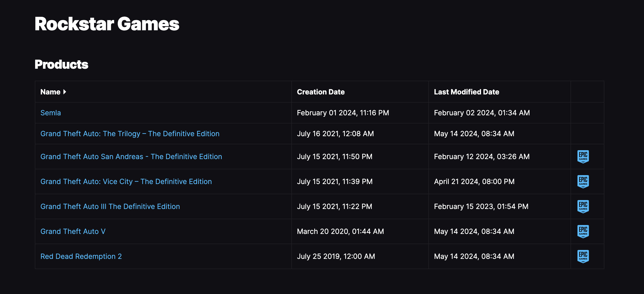Viewport: 644px width, 294px height.
Task: Select creation date July 15 2021, 11:39 PM
Action: pyautogui.click(x=335, y=181)
